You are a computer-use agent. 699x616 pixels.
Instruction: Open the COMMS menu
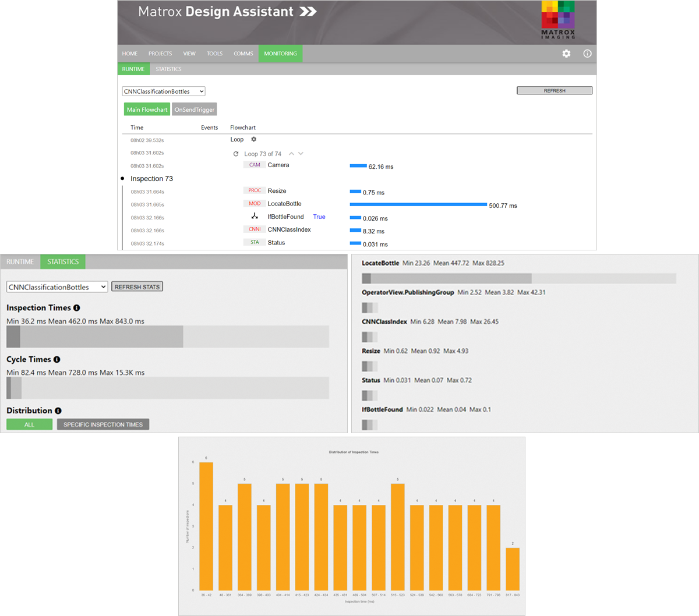pyautogui.click(x=243, y=54)
